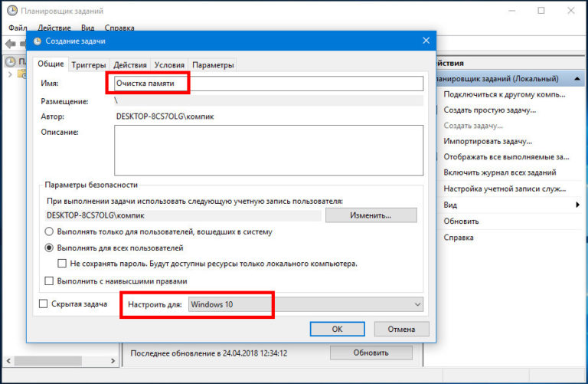Click the left arrow of the horizontal scrollbar
Image resolution: width=588 pixels, height=384 pixels.
[x=9, y=359]
